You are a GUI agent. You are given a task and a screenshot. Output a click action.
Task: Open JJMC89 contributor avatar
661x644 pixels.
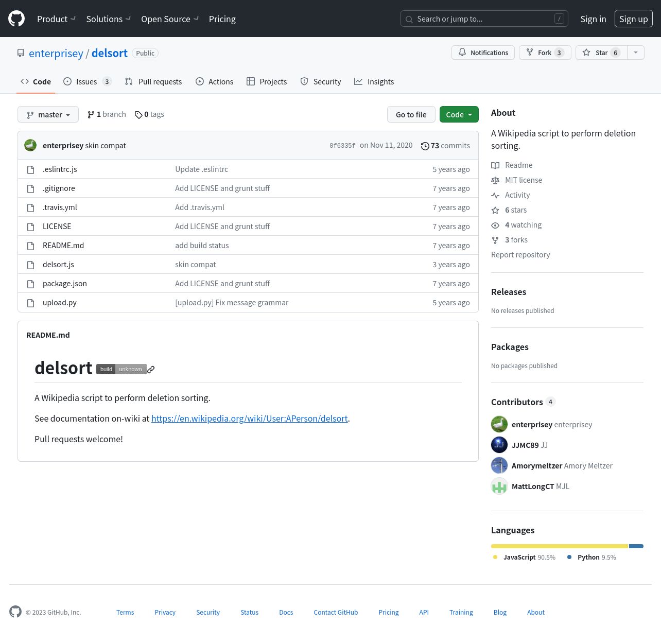tap(499, 445)
